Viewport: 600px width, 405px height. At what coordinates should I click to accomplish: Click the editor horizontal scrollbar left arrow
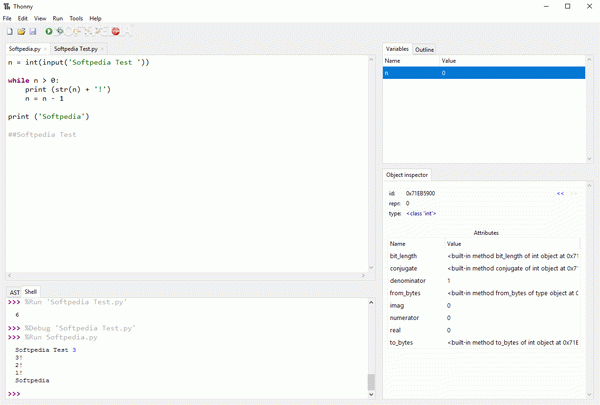[x=10, y=275]
